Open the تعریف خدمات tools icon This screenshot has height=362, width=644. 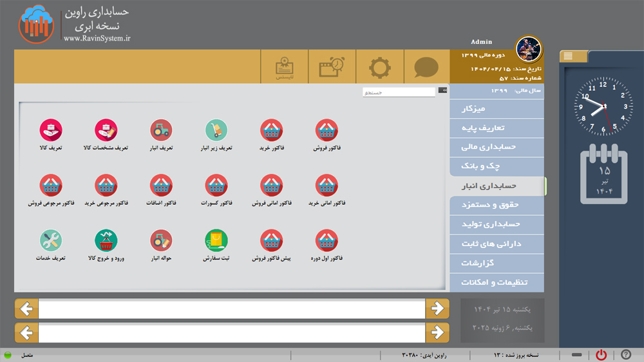(x=51, y=241)
